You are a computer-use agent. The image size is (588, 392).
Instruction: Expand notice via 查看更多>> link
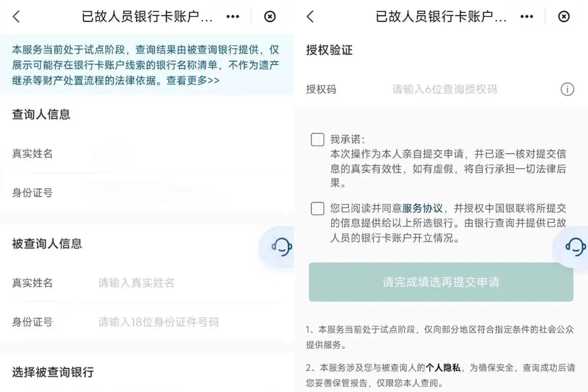click(193, 81)
